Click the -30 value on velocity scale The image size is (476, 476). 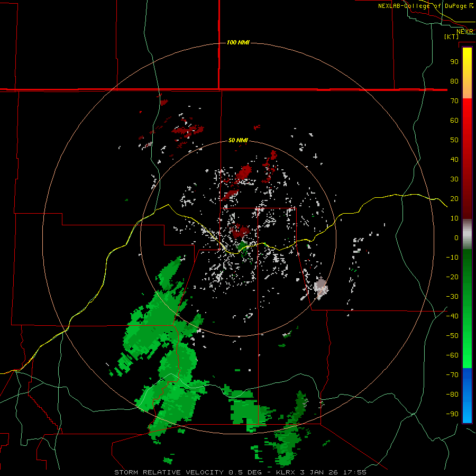[452, 297]
